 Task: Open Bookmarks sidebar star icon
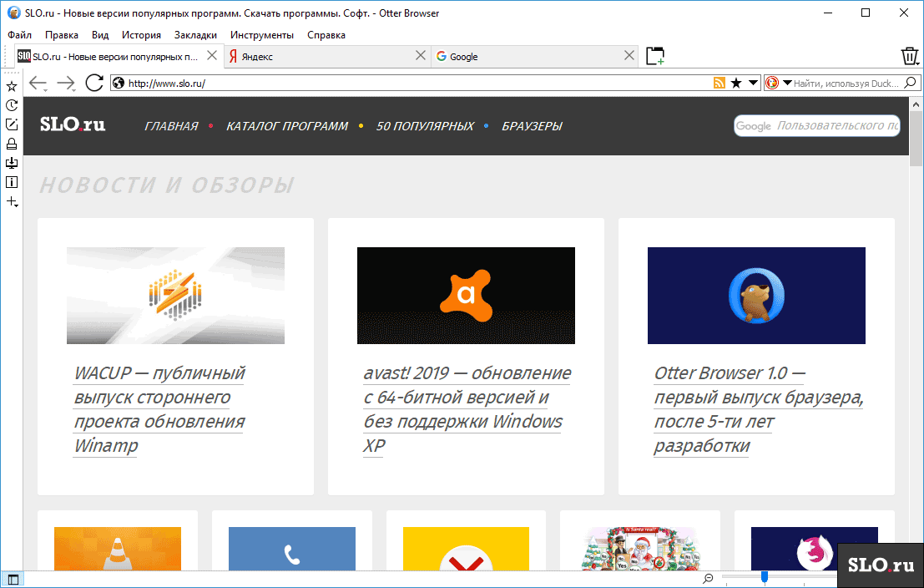(x=12, y=87)
